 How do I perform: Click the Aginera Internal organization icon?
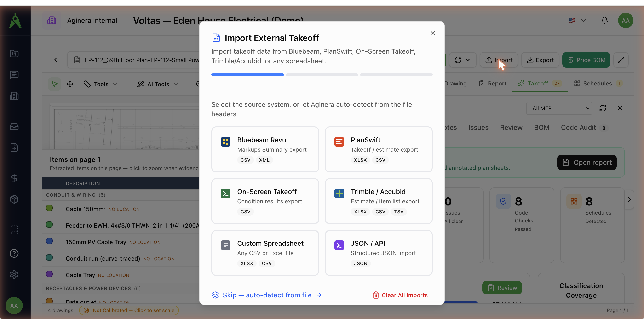52,21
